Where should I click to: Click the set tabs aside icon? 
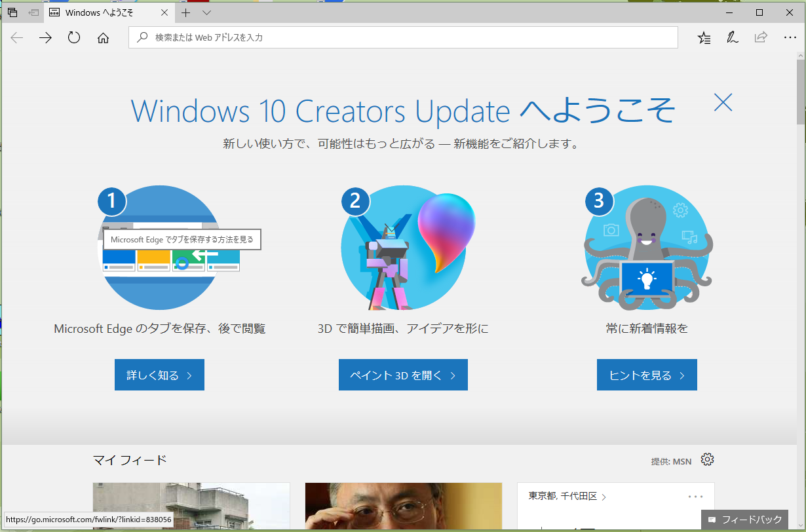[x=33, y=12]
